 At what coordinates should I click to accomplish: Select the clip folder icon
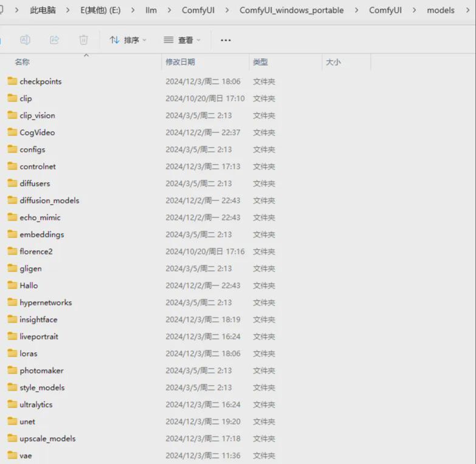click(x=12, y=98)
